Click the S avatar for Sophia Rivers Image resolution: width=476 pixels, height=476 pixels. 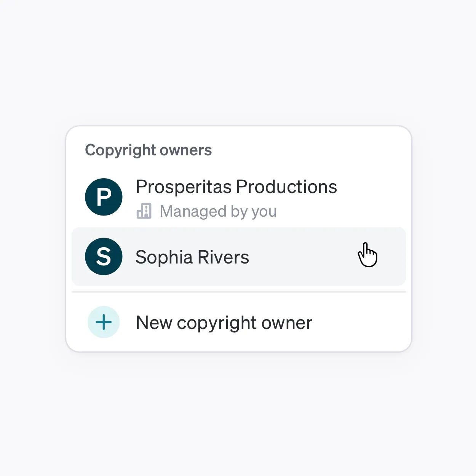[x=104, y=257]
